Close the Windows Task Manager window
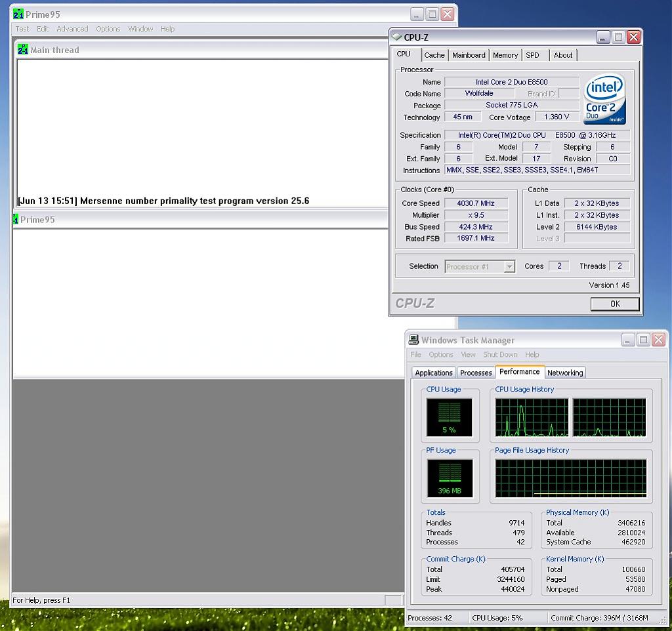Screen dimensions: 672x631 click(658, 340)
